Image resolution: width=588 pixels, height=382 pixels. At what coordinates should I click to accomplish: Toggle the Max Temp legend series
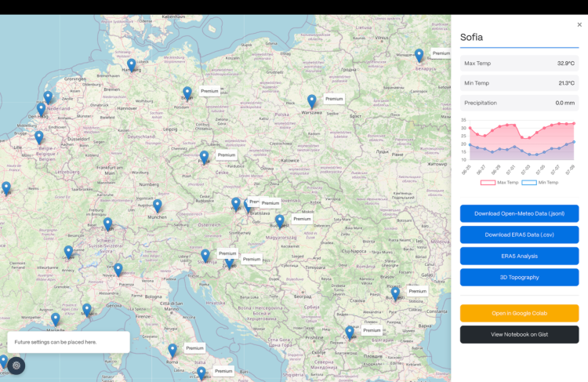pos(499,183)
